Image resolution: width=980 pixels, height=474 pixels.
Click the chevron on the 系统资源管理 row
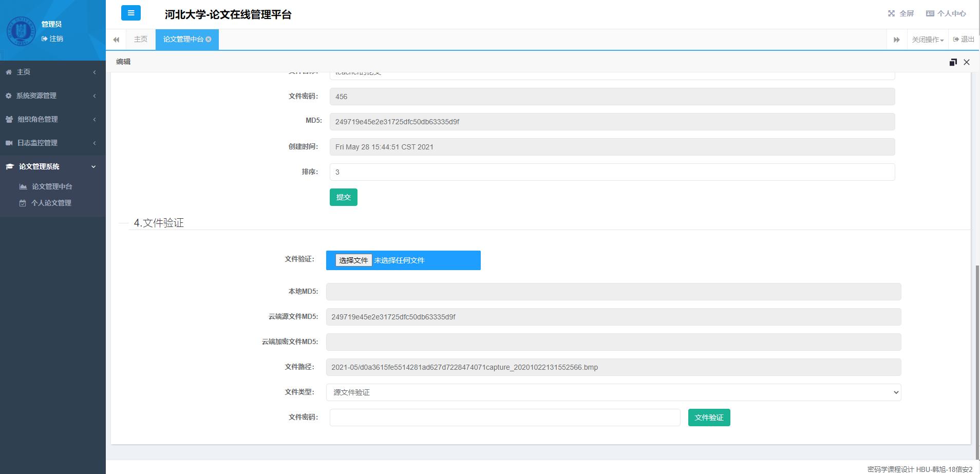point(95,96)
